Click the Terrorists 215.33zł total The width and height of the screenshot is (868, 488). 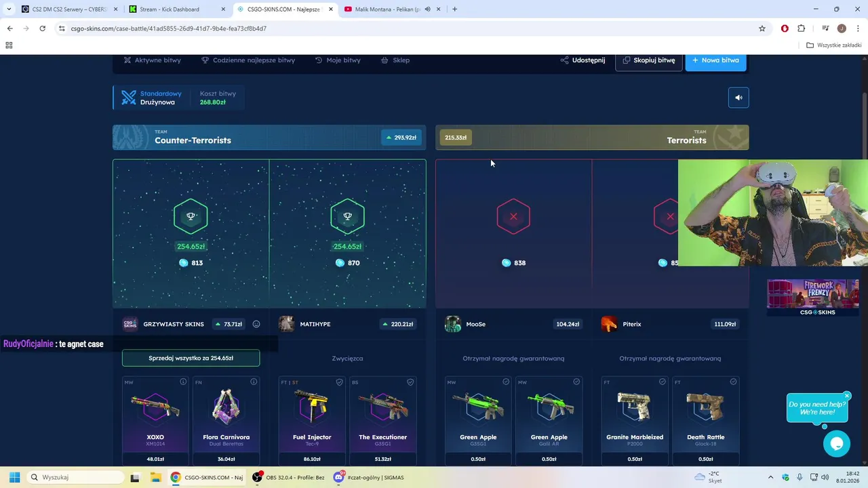tap(456, 138)
